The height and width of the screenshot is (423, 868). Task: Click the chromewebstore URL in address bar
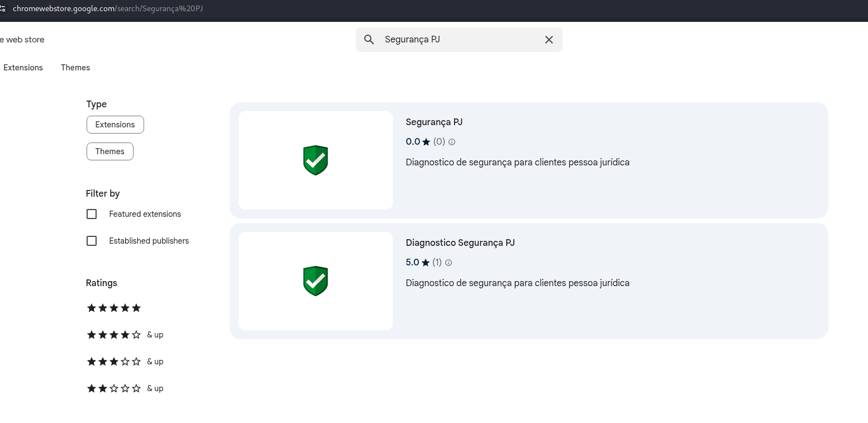coord(108,8)
